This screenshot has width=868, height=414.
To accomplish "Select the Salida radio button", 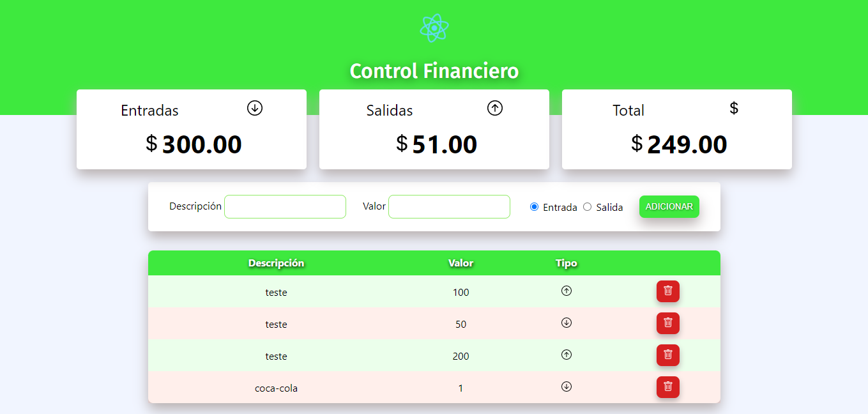I will pos(587,206).
